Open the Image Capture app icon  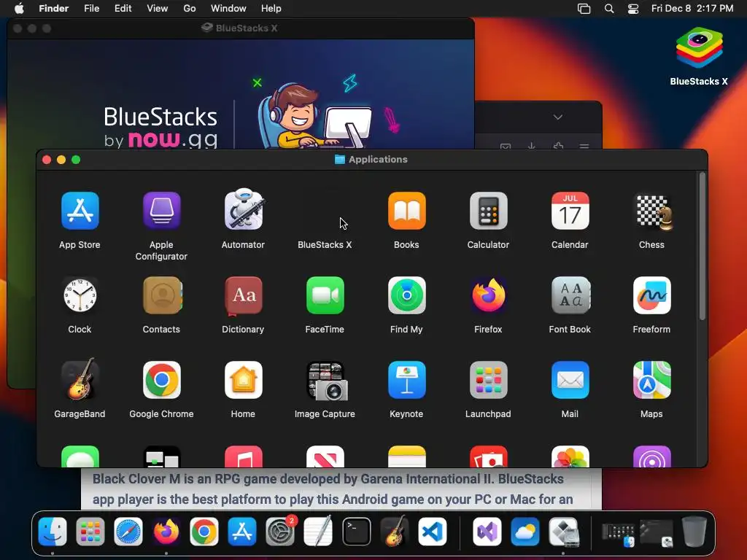(x=326, y=381)
